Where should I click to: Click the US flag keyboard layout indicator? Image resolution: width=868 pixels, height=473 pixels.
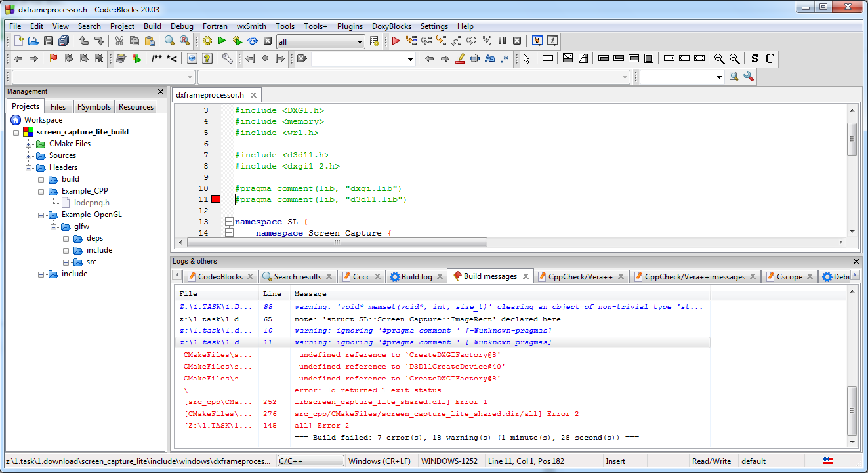827,461
